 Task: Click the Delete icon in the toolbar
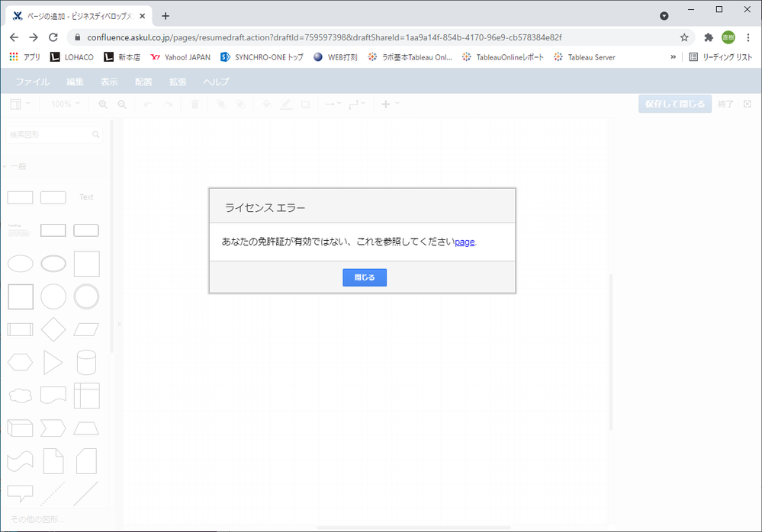(195, 104)
